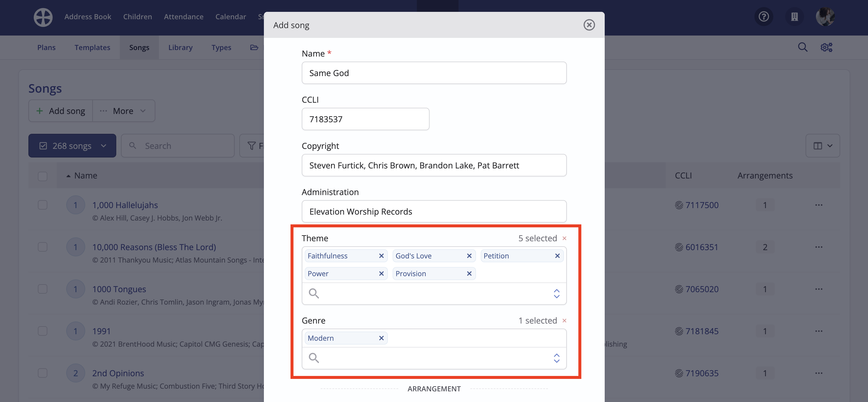Open the 10,000 Reasons (Bless The Lord) link

154,247
